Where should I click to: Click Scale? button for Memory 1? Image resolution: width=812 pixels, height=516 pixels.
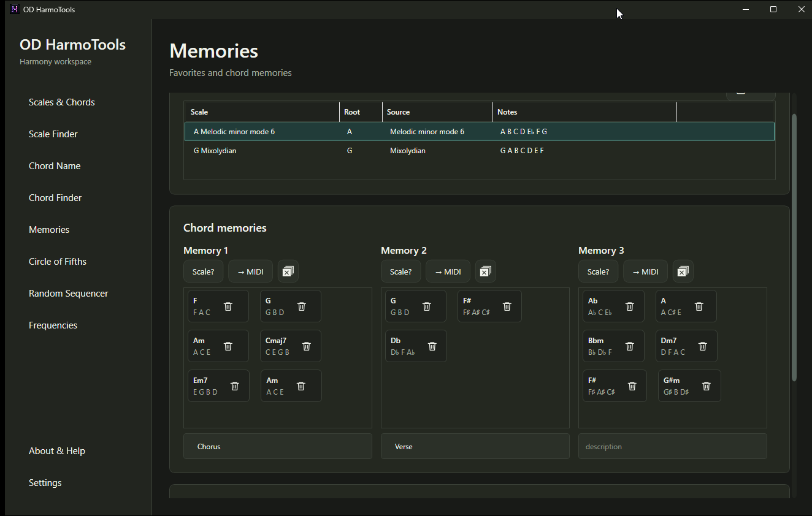(204, 271)
